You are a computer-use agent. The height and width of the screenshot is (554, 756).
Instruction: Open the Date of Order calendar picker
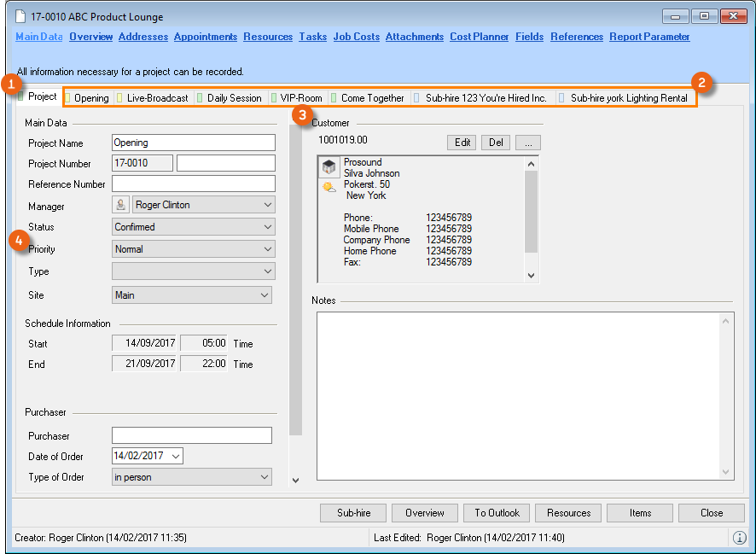point(176,457)
